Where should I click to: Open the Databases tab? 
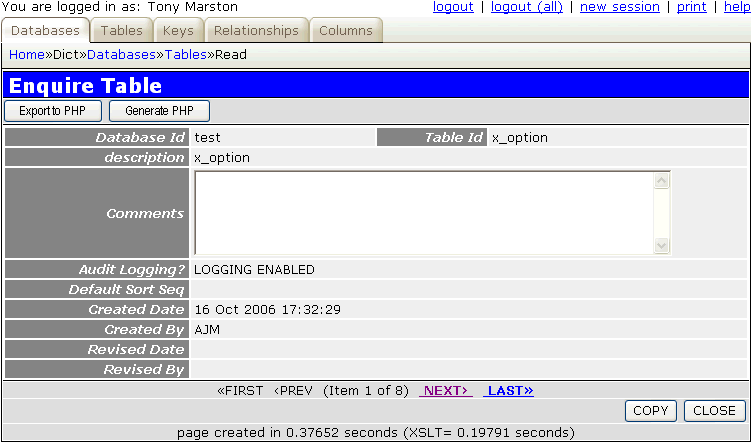(45, 31)
